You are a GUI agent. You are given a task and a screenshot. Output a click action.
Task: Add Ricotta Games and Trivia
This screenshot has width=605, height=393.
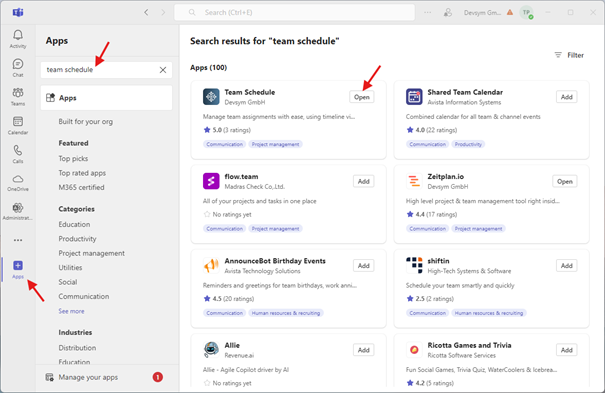coord(566,350)
